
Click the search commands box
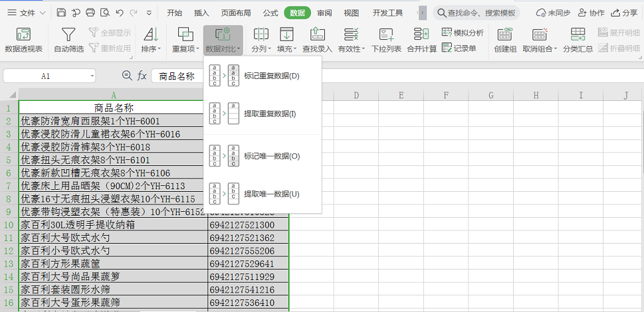[x=477, y=13]
